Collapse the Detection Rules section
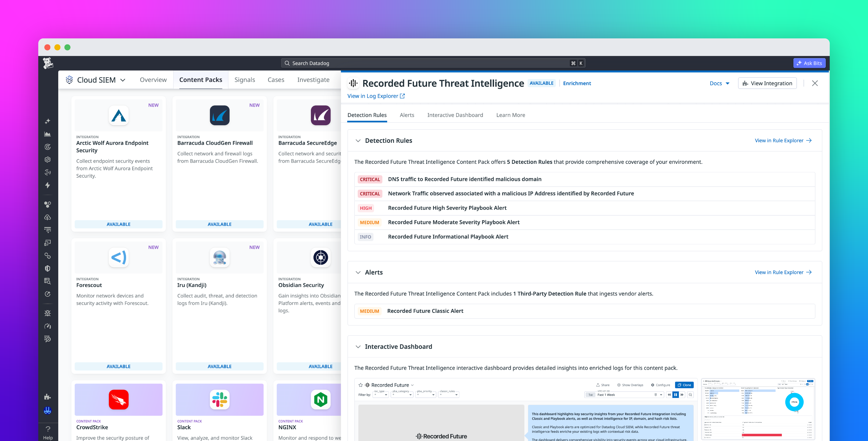868x441 pixels. click(x=358, y=141)
